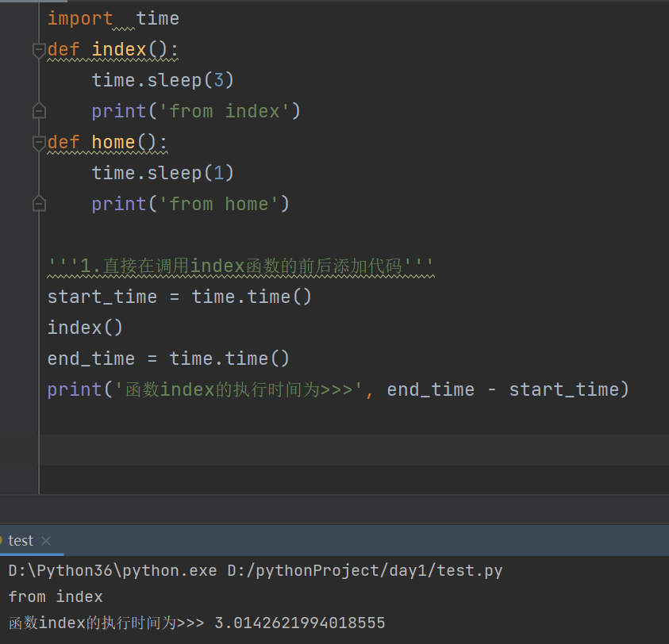The width and height of the screenshot is (669, 644).
Task: Click the def home() function name
Action: (x=113, y=142)
